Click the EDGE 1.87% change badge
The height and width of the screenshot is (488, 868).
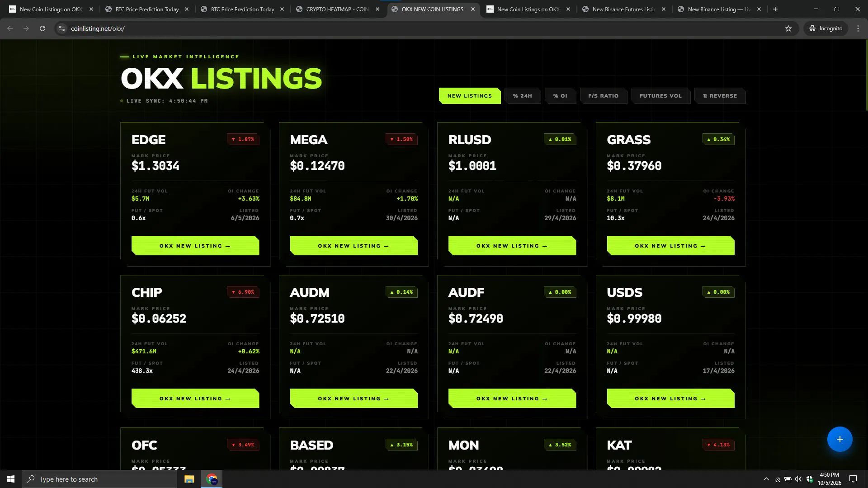[243, 139]
